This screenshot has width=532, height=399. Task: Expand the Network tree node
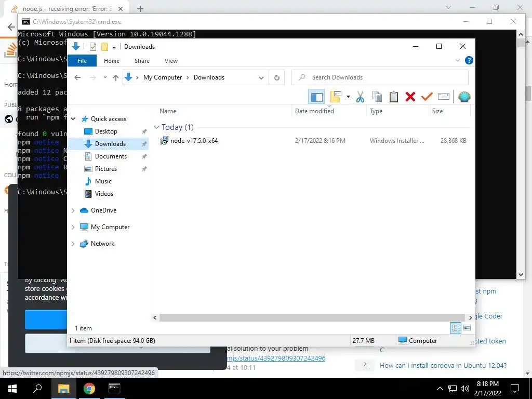click(73, 244)
